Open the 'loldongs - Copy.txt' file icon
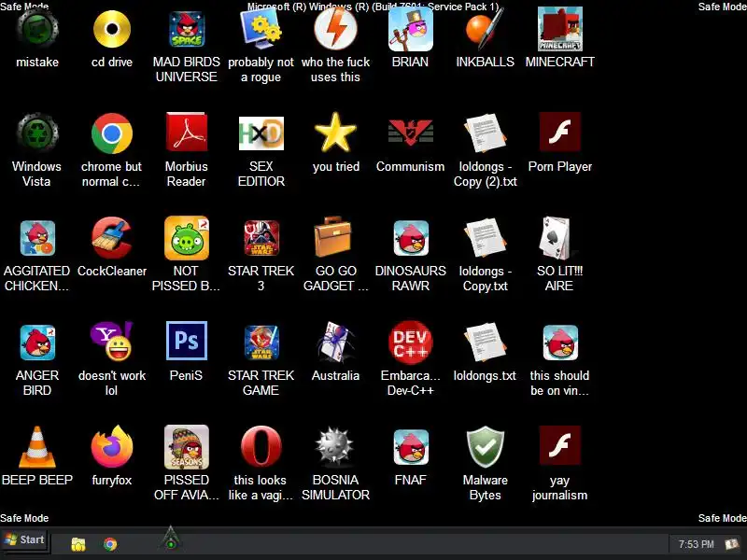Screen dimensions: 747x560 click(x=485, y=238)
